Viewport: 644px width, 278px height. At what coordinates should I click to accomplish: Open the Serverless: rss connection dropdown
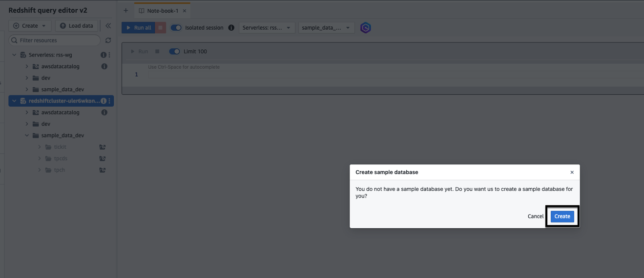(x=267, y=28)
